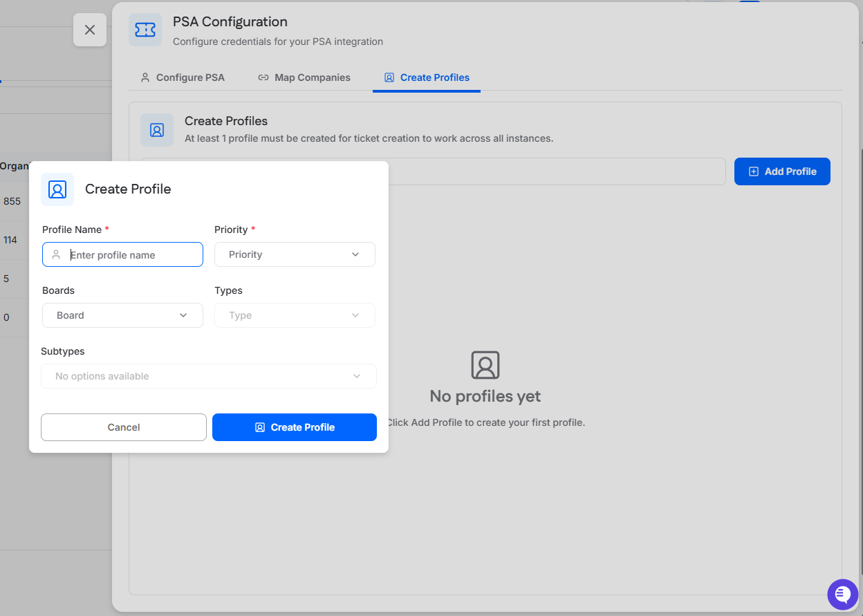The height and width of the screenshot is (616, 863).
Task: Click the Create Profiles section icon
Action: coord(157,130)
